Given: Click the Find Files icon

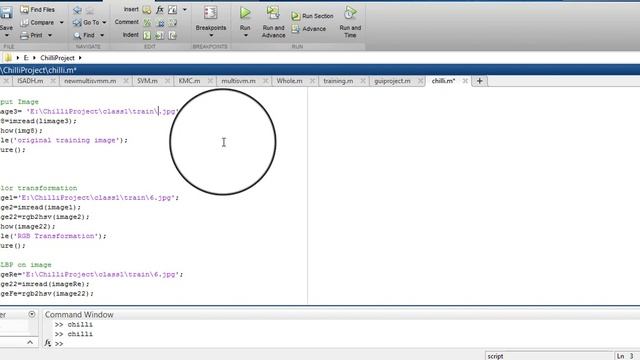Looking at the screenshot, I should 24,9.
